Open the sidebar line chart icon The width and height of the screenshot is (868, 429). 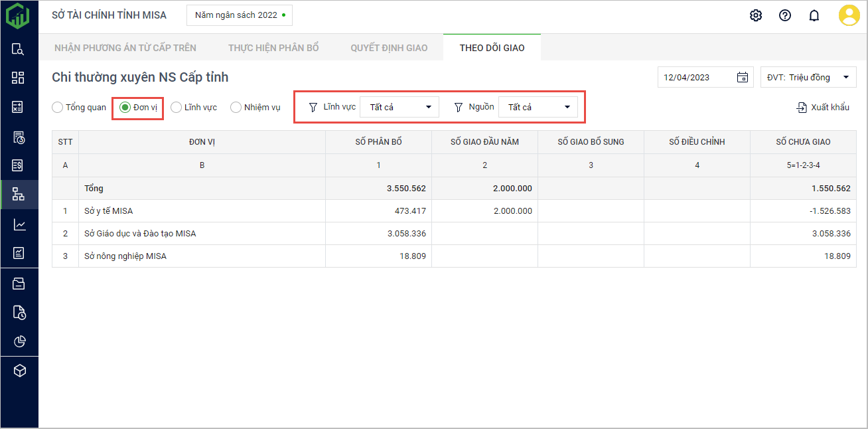(19, 224)
